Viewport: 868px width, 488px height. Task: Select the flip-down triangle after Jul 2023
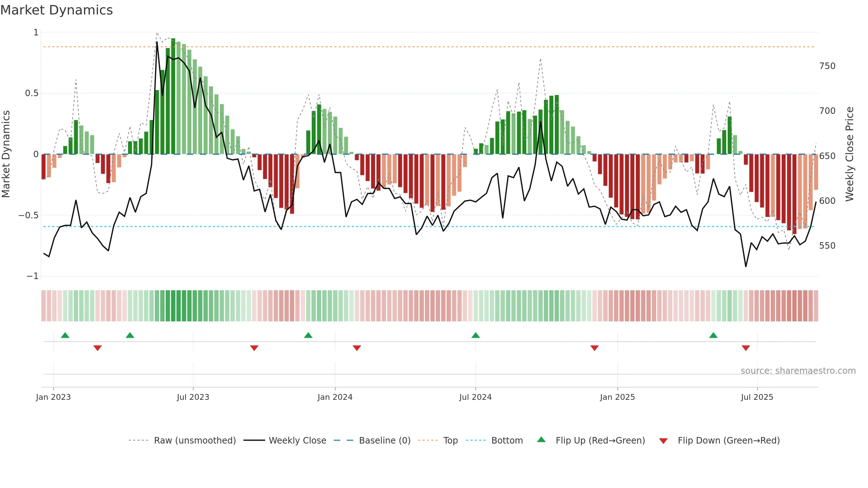254,348
